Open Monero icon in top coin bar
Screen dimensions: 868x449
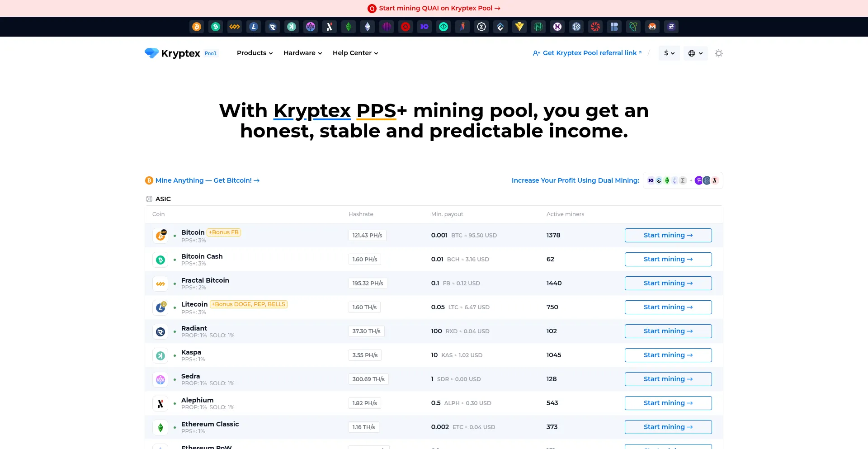point(652,27)
